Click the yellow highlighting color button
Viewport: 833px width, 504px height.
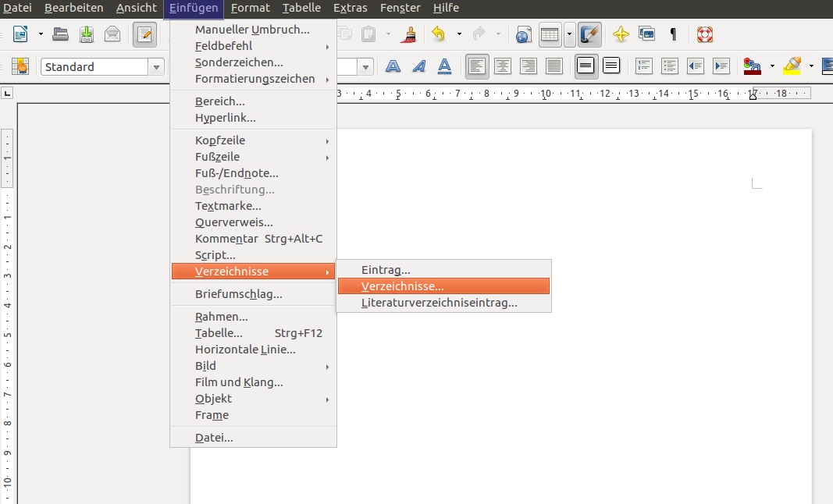(792, 66)
